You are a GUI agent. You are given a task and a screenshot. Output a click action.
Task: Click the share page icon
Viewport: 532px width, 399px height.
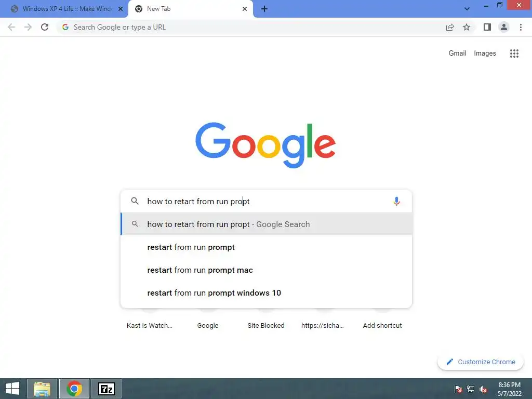450,27
